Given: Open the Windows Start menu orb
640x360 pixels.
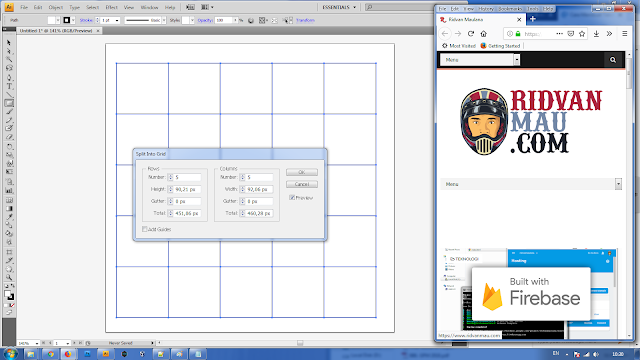Looking at the screenshot, I should coord(10,353).
